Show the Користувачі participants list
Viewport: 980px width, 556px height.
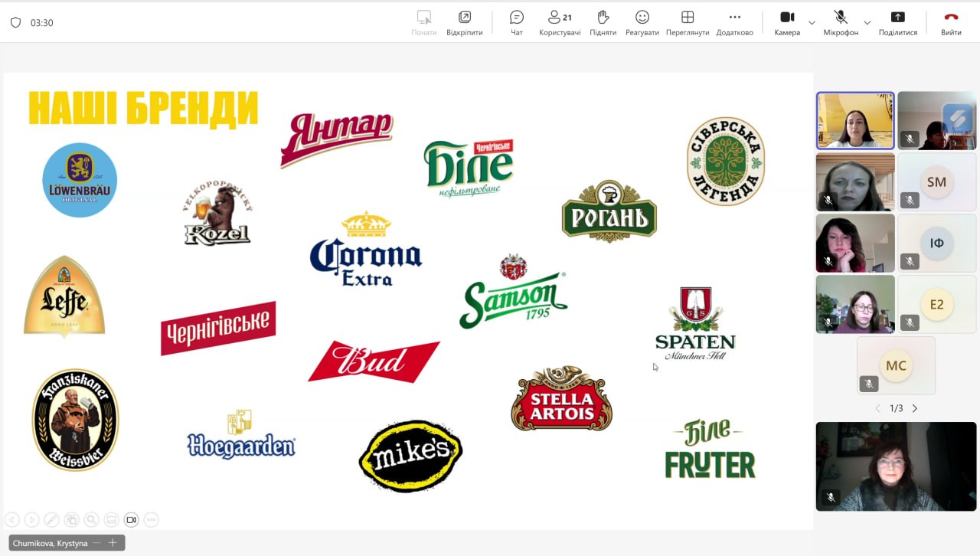coord(560,22)
